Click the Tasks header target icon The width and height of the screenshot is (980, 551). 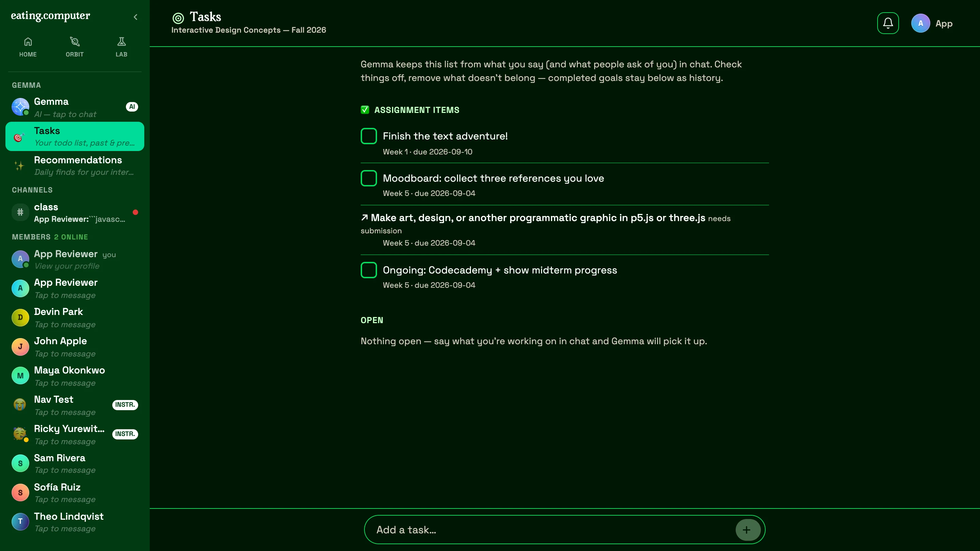pyautogui.click(x=178, y=18)
